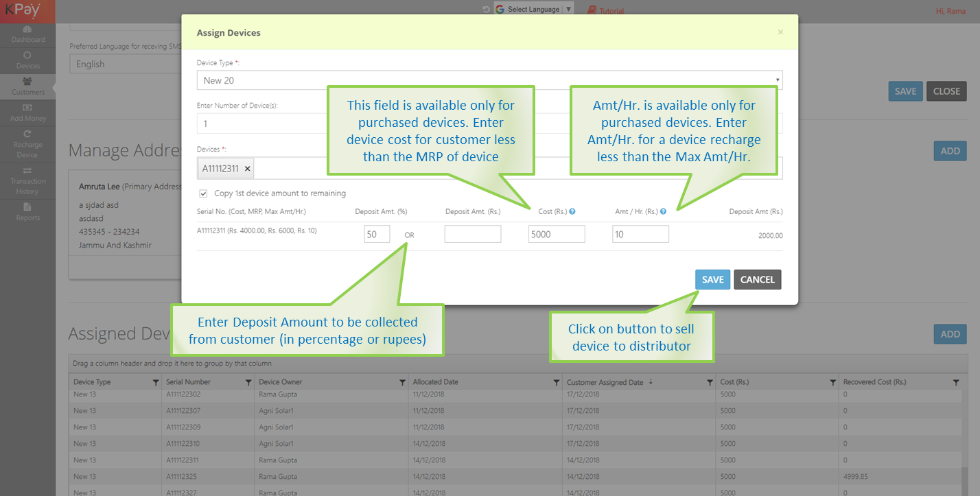Open the filter icon for Device Owner column
The height and width of the screenshot is (496, 980).
click(x=402, y=383)
